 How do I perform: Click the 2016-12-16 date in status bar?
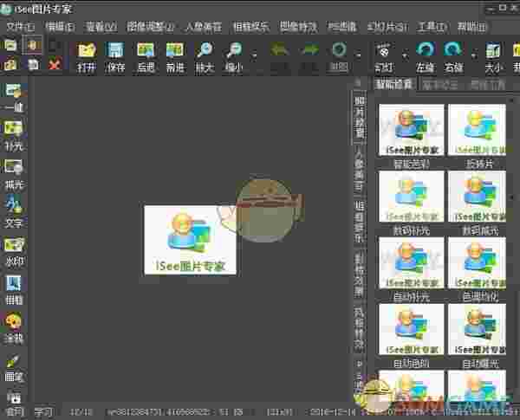(332, 412)
